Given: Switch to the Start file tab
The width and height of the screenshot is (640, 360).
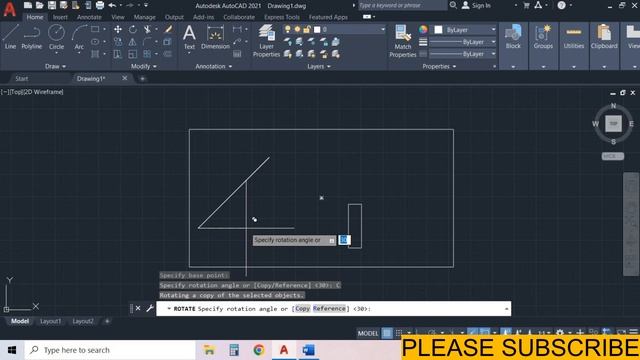Looking at the screenshot, I should [22, 78].
